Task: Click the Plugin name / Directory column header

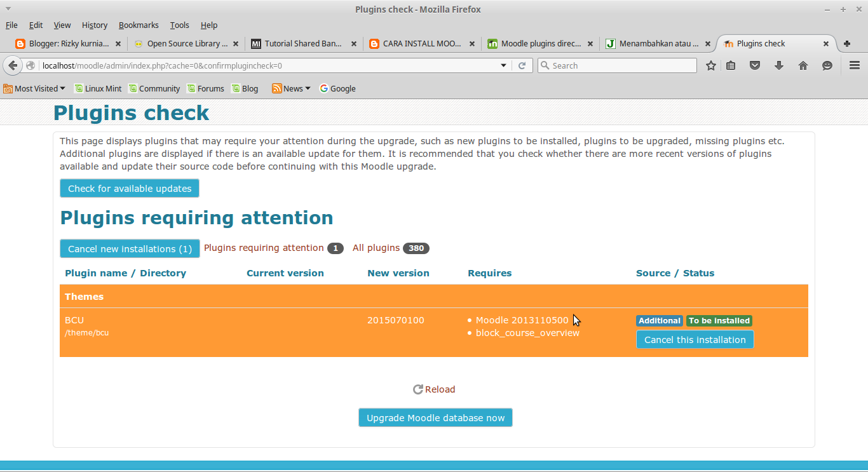Action: click(125, 273)
